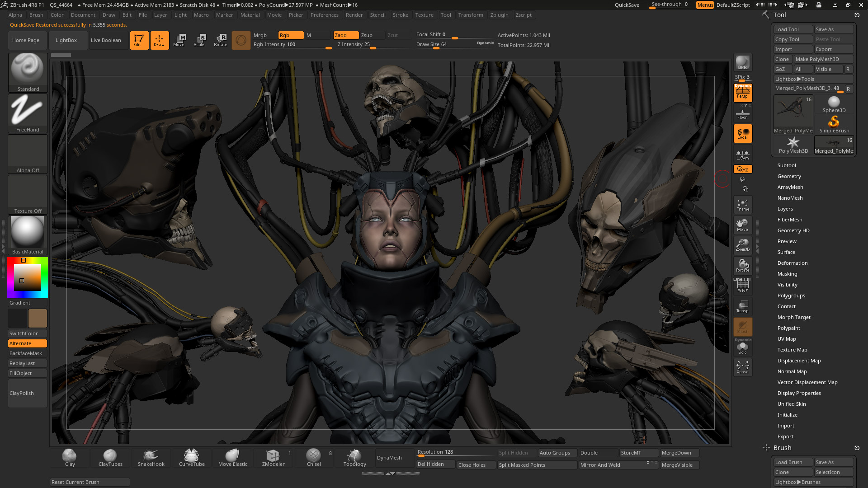Viewport: 868px width, 488px height.
Task: Expand the UV Map section
Action: pos(787,339)
